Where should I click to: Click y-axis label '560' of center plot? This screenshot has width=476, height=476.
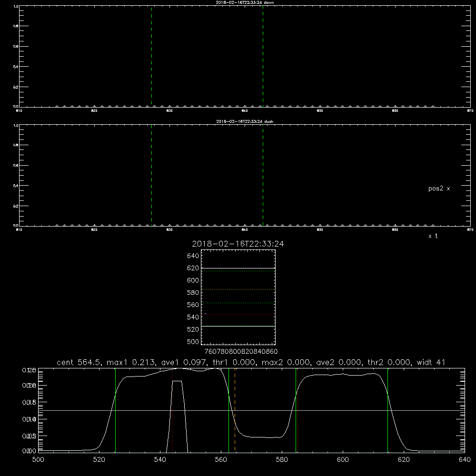click(x=193, y=305)
